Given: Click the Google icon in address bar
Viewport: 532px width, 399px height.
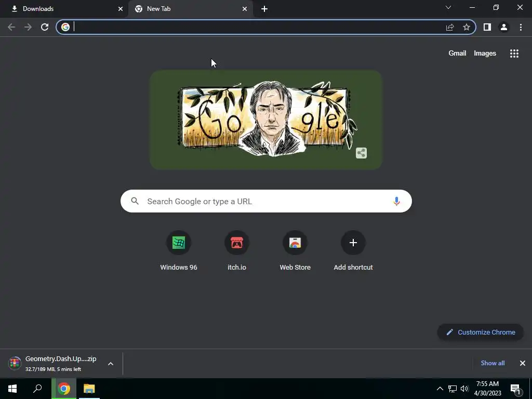Looking at the screenshot, I should [x=65, y=27].
